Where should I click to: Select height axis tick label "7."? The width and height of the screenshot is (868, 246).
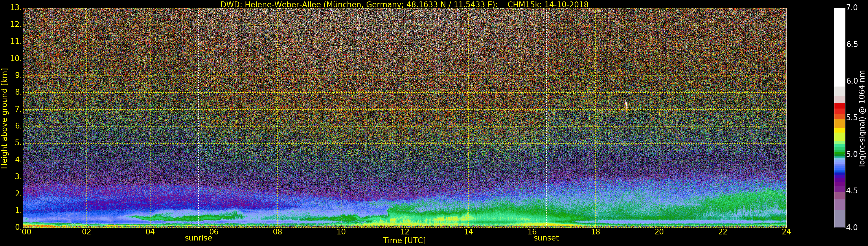pos(18,109)
